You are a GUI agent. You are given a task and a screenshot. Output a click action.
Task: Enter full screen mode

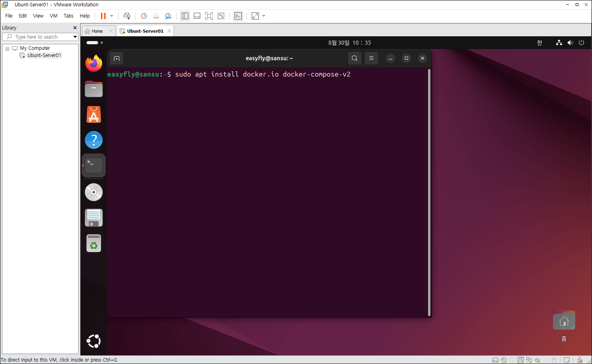coord(209,16)
